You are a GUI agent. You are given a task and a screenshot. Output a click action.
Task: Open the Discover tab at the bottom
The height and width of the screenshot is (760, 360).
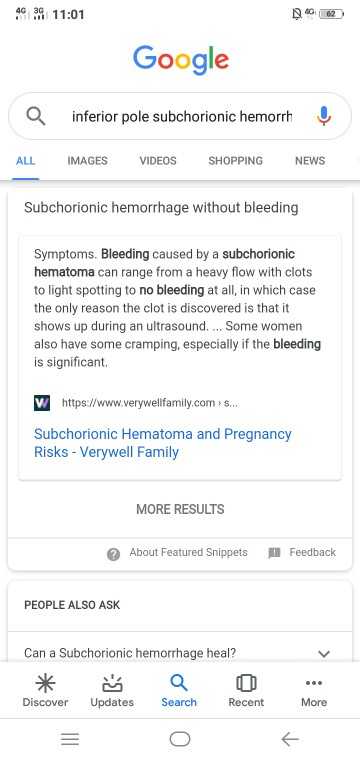coord(46,691)
